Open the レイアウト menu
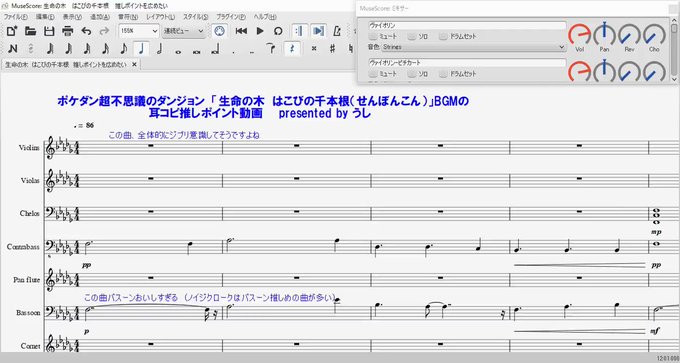The image size is (680, 363). click(x=160, y=17)
